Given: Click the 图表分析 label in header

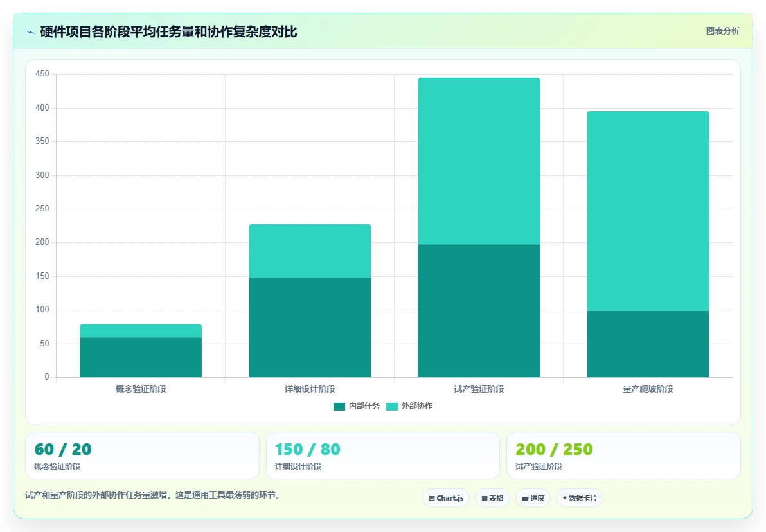Looking at the screenshot, I should (722, 31).
